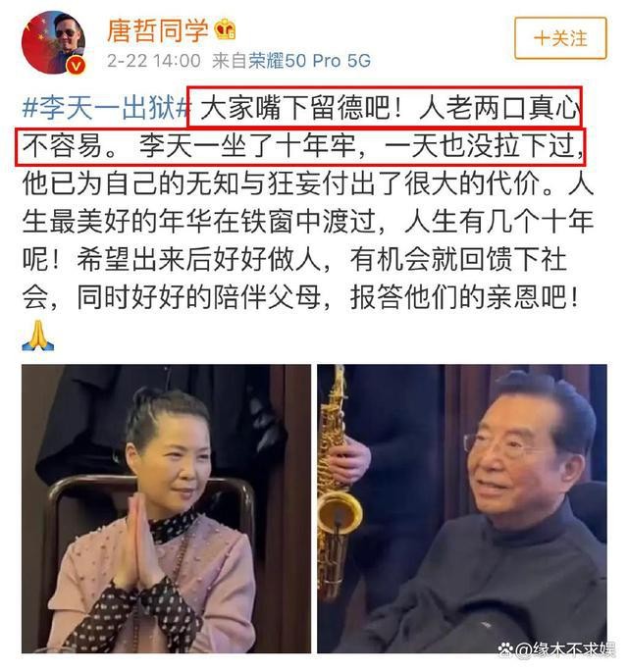Open the 荣耀50 Pro 5G device link
This screenshot has height=672, width=628.
pos(309,61)
